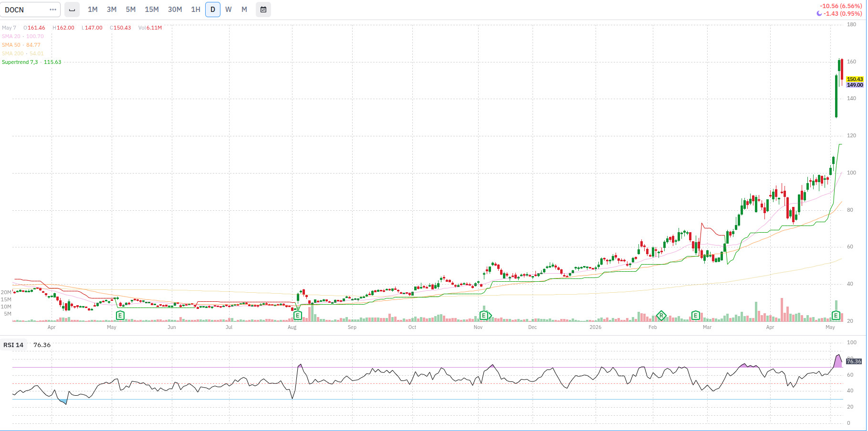Open the three-dot menu in the DOCN field
This screenshot has width=868, height=431.
pos(52,10)
